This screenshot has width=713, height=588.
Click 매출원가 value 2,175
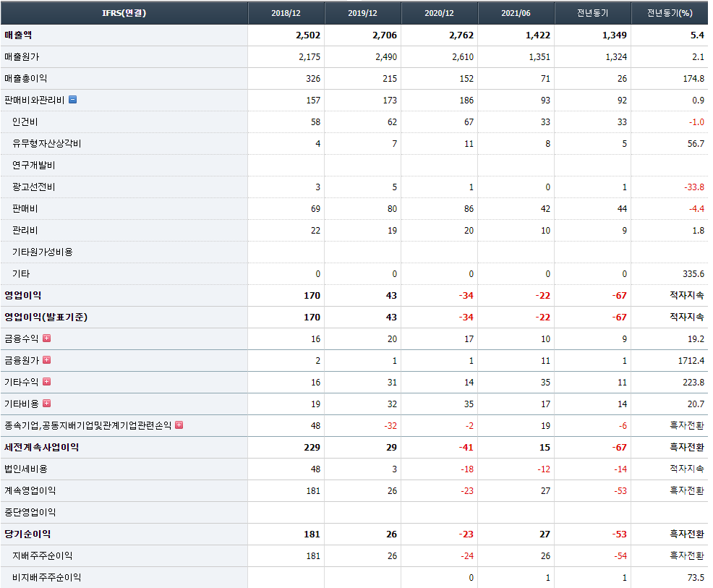[309, 57]
